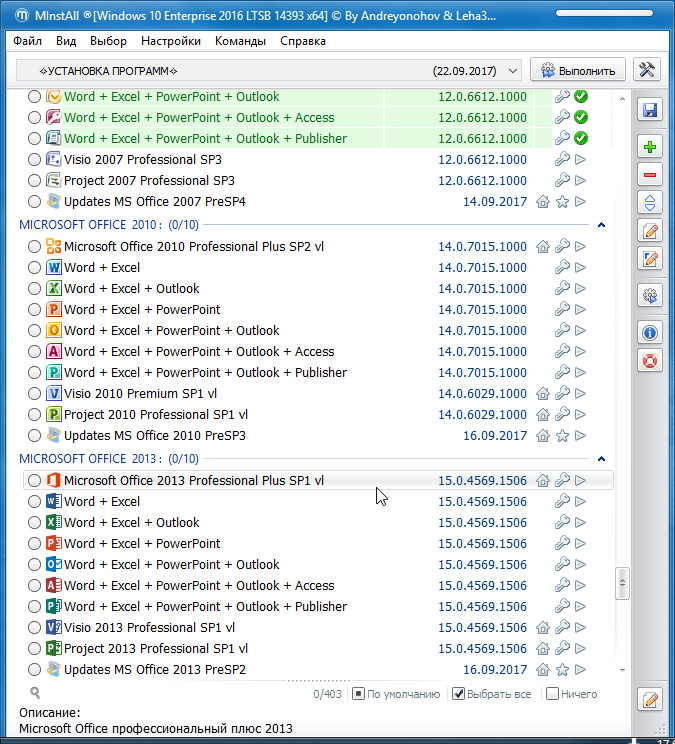Select Project 2010 Professional SP1 radio button
This screenshot has width=675, height=744.
click(34, 415)
